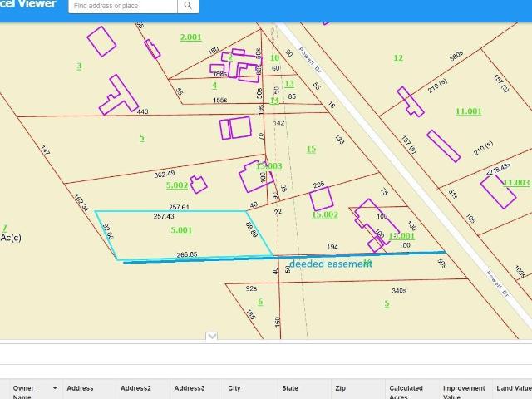Image resolution: width=532 pixels, height=399 pixels.
Task: Collapse the map panel using chevron handle
Action: click(x=212, y=336)
